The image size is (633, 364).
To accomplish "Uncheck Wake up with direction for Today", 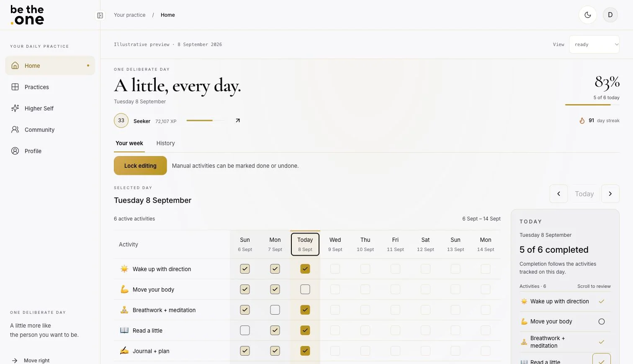I will click(305, 269).
